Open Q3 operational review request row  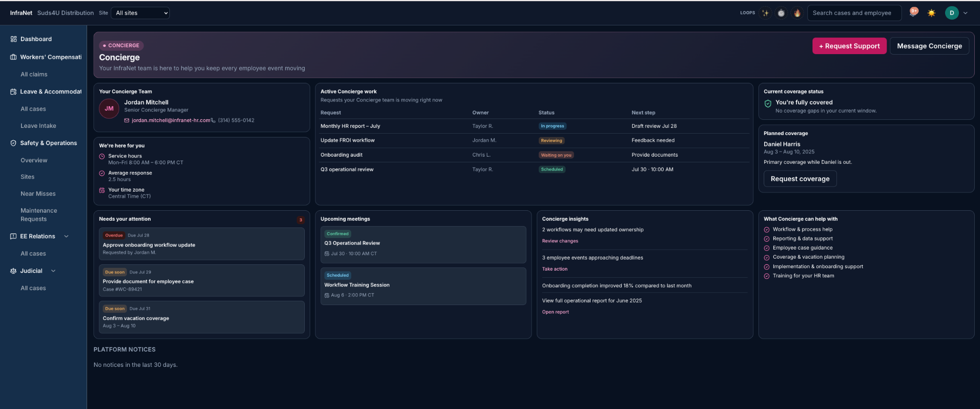click(535, 169)
